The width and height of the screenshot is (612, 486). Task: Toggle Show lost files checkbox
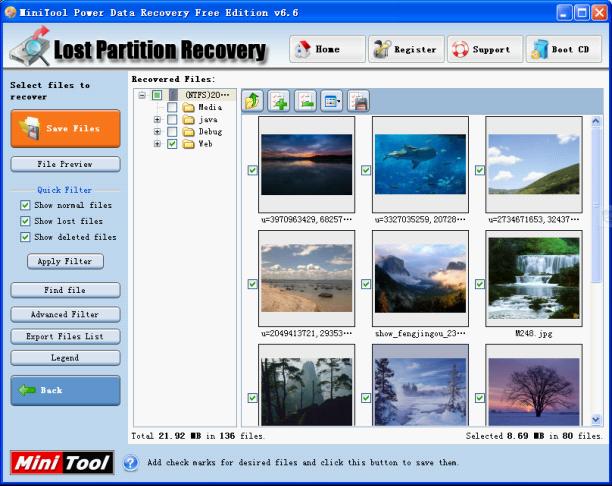25,221
